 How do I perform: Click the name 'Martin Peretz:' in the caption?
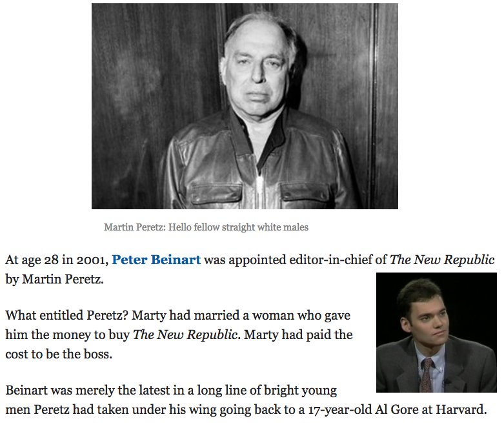coord(135,227)
